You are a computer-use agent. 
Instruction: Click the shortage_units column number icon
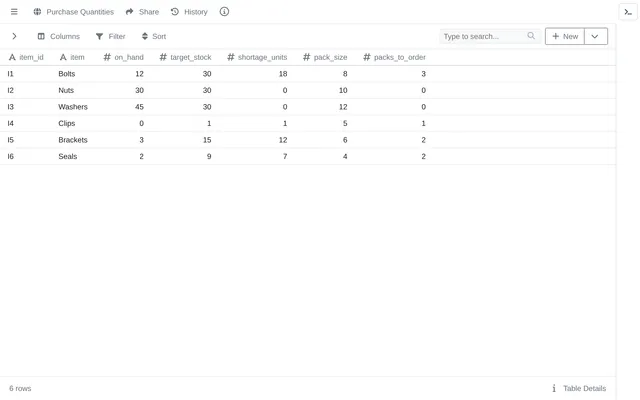point(231,58)
